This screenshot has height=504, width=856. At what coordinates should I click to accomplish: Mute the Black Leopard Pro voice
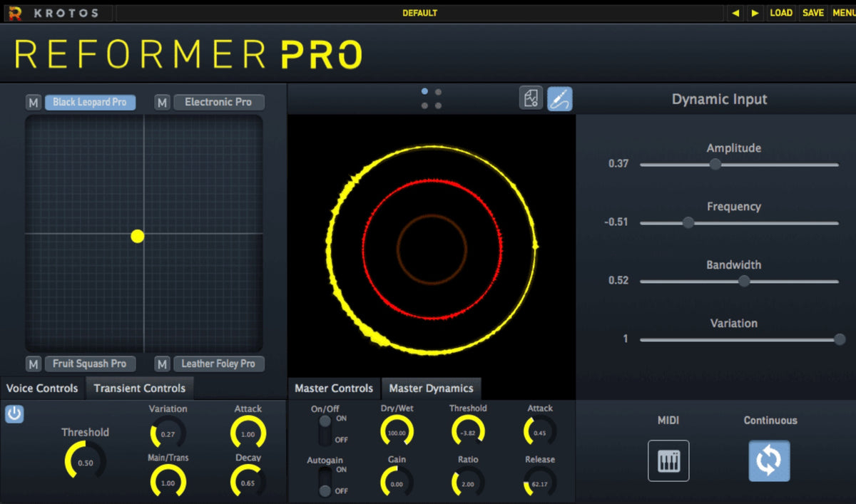coord(33,101)
